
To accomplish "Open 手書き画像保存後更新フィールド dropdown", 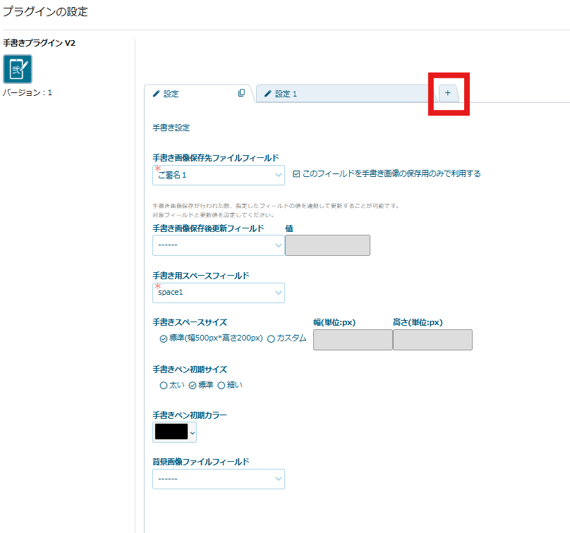I will [x=218, y=245].
